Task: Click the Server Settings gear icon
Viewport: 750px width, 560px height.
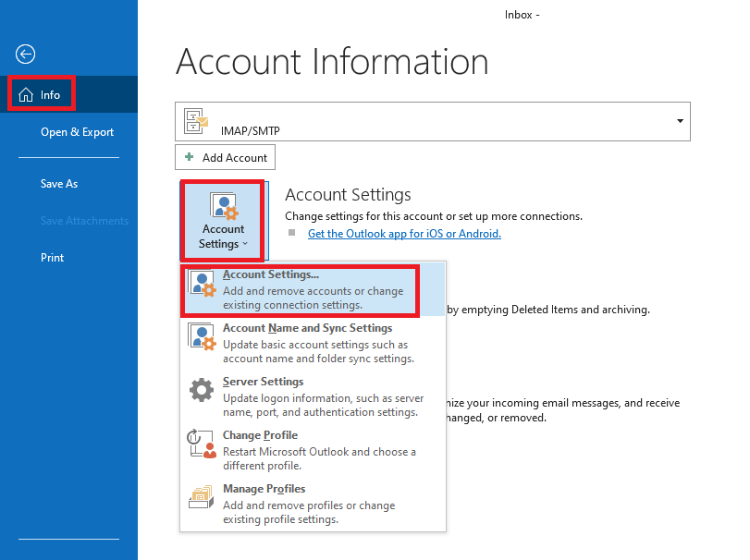Action: pos(202,390)
